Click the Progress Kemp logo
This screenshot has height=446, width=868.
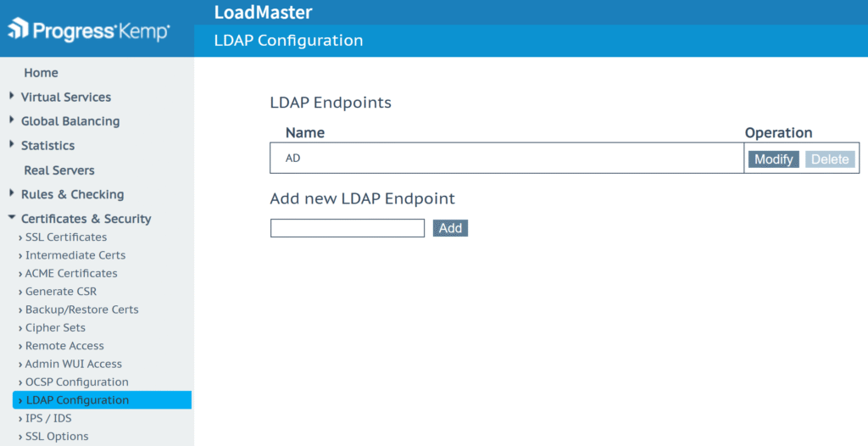point(88,30)
